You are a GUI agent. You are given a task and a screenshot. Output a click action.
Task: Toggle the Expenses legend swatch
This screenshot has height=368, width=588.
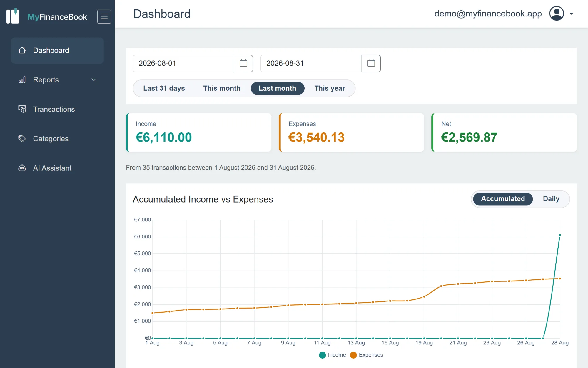coord(353,355)
